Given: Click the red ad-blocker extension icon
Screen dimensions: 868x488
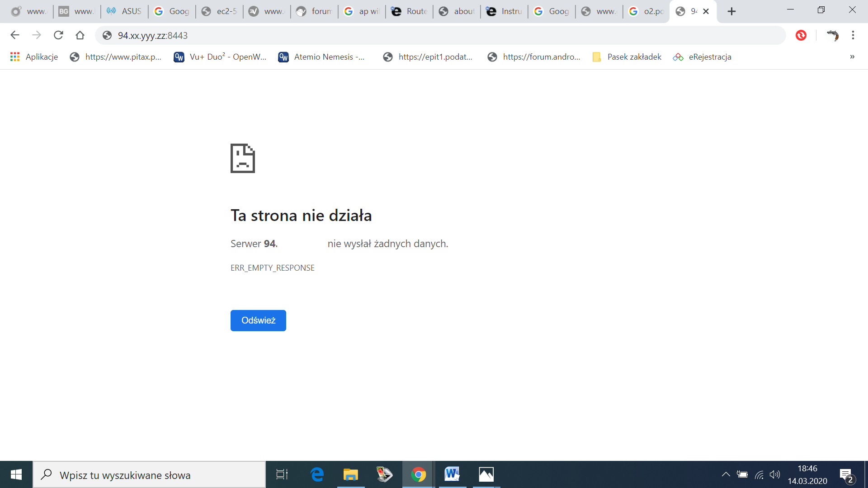Looking at the screenshot, I should coord(801,35).
